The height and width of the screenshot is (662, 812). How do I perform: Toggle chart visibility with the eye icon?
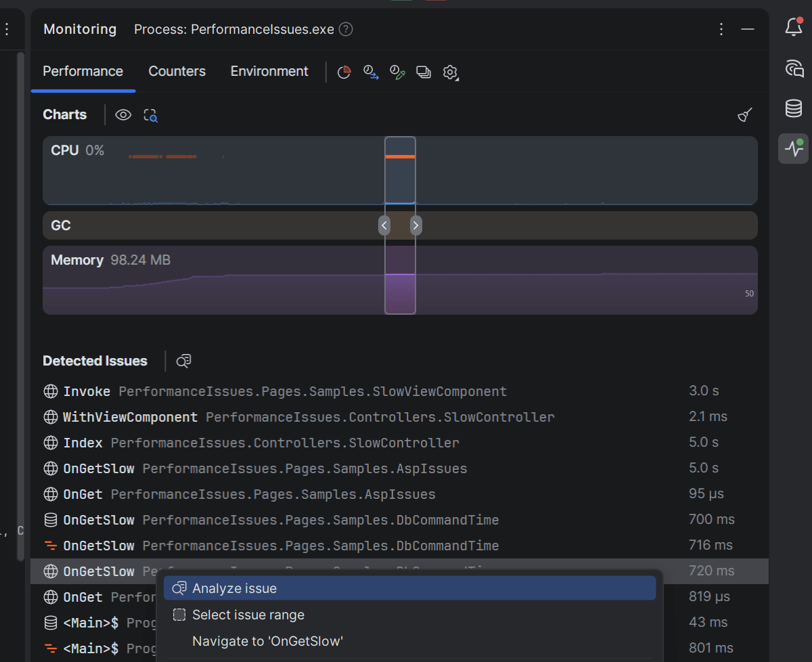pyautogui.click(x=123, y=115)
